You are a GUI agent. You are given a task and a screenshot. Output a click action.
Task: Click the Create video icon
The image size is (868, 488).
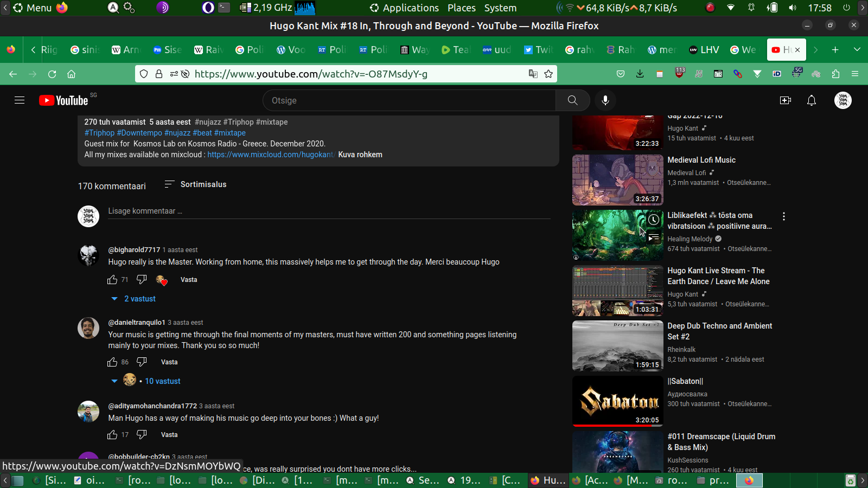(x=785, y=100)
